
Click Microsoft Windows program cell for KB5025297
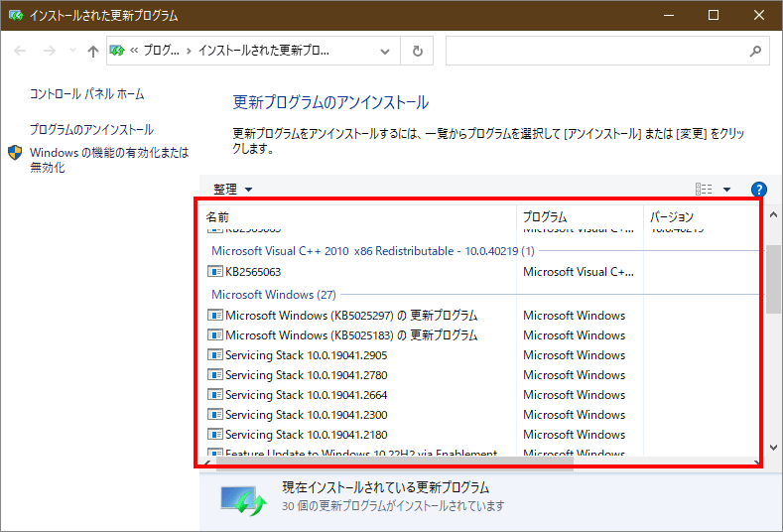575,316
